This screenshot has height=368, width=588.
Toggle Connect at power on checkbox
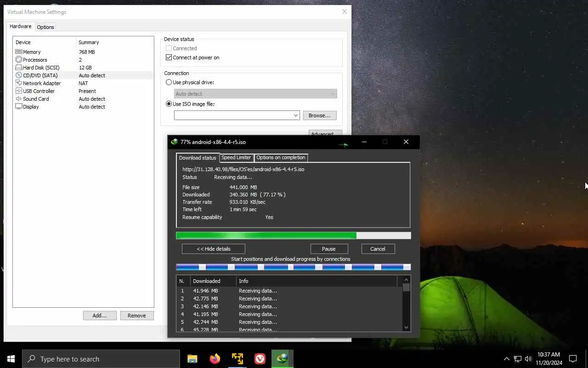tap(169, 57)
